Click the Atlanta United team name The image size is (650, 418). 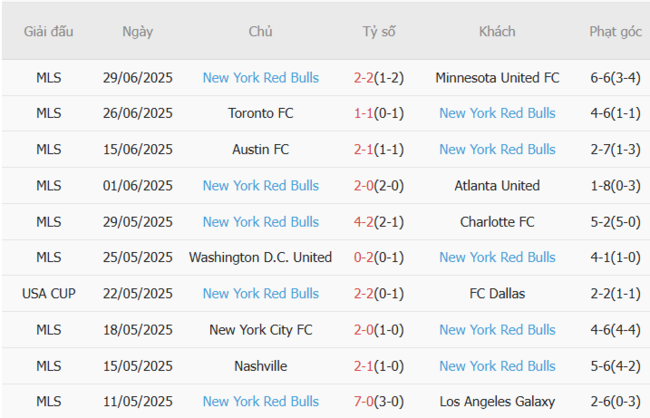point(497,185)
